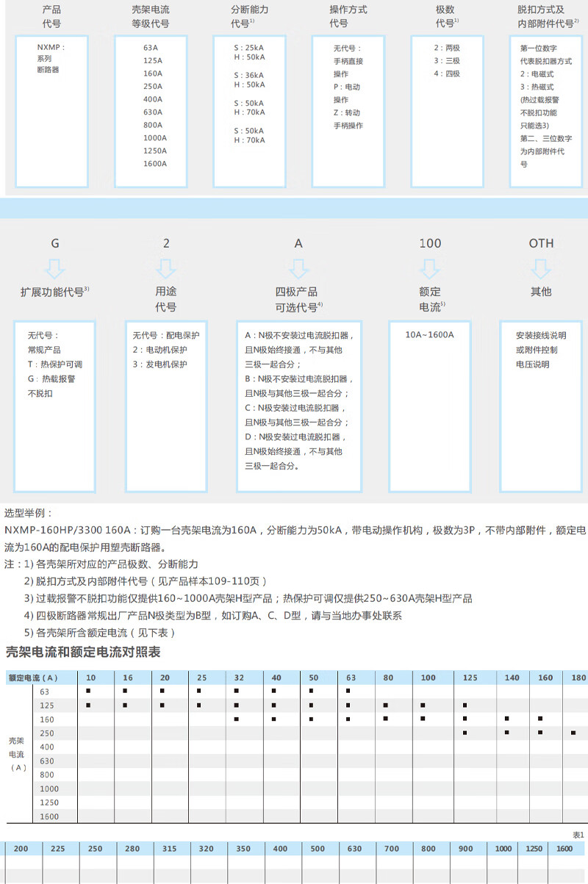Select 1600A in the frame current list
The height and width of the screenshot is (884, 588).
point(155,163)
